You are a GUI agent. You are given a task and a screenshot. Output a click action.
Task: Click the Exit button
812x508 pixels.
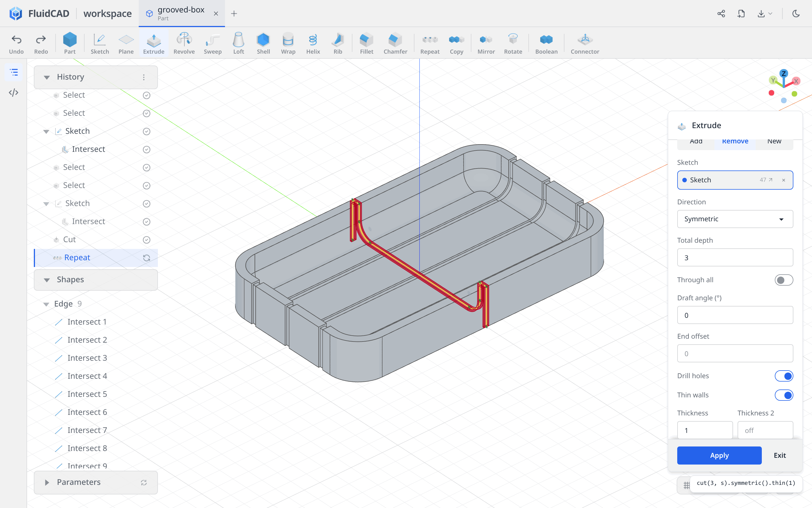[780, 455]
